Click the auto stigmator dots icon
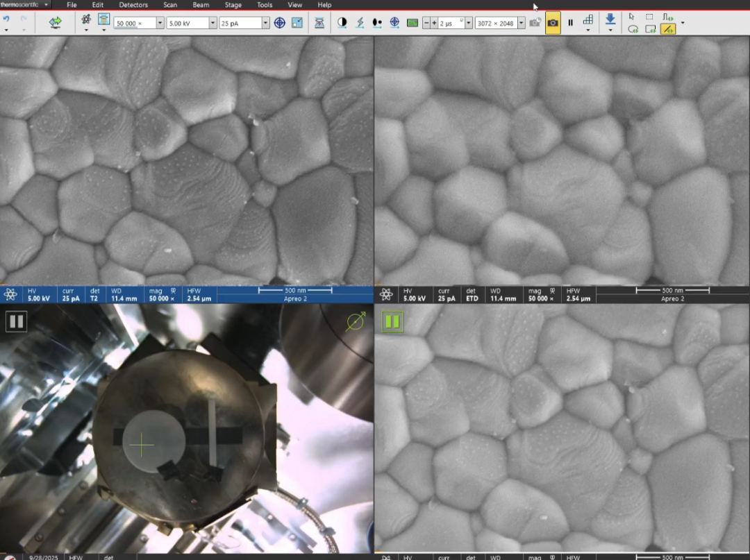The image size is (750, 560). coord(377,22)
